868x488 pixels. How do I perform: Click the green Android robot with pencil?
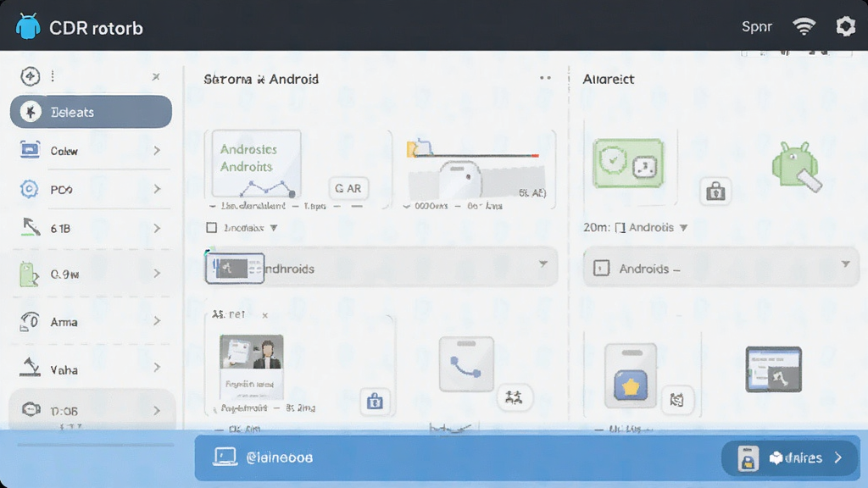797,165
